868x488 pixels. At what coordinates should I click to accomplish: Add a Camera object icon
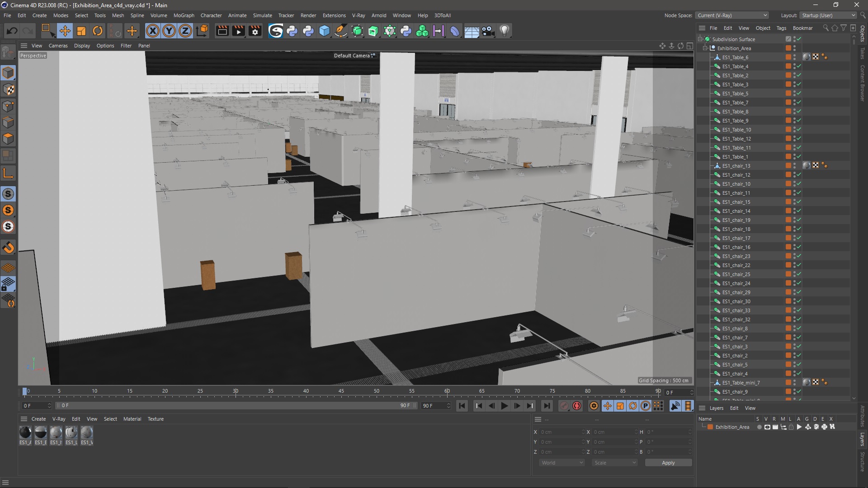[488, 31]
